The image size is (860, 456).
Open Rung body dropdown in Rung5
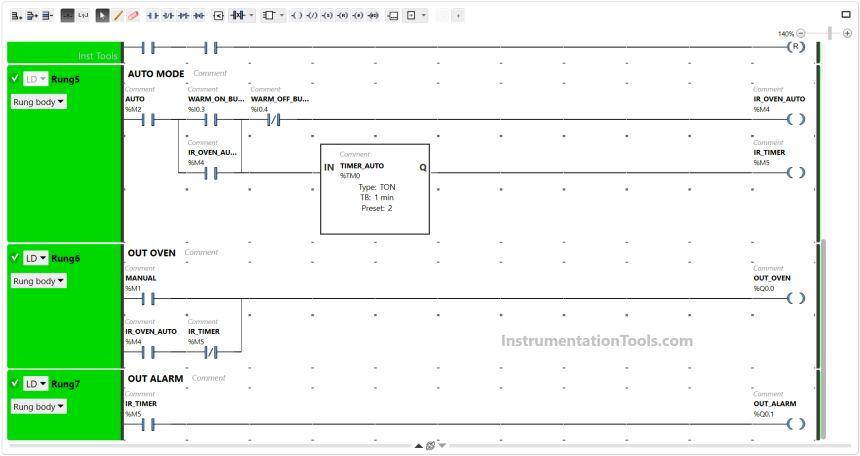click(x=39, y=102)
